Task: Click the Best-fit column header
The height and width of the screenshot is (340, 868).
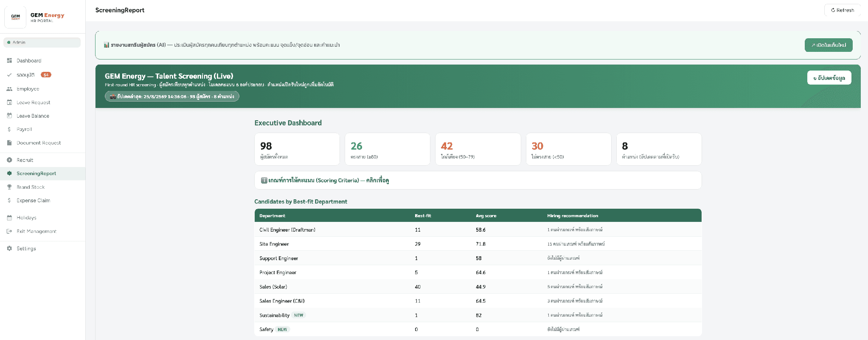Action: click(x=423, y=216)
